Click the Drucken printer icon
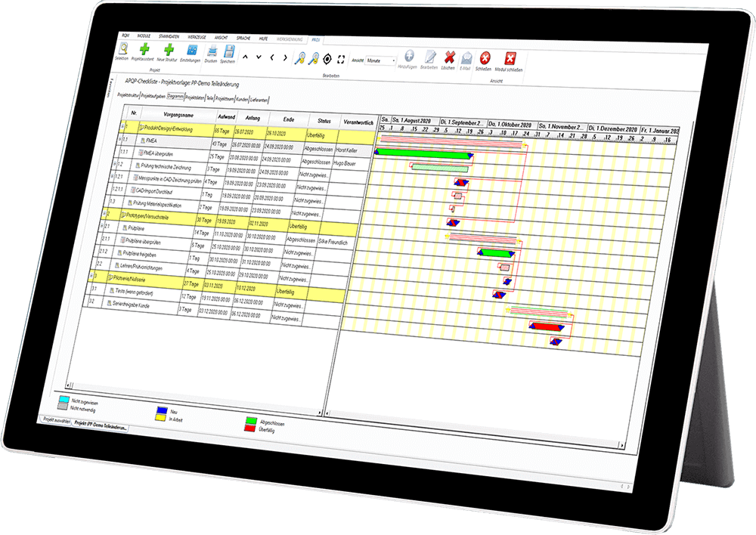The image size is (756, 535). click(x=213, y=53)
